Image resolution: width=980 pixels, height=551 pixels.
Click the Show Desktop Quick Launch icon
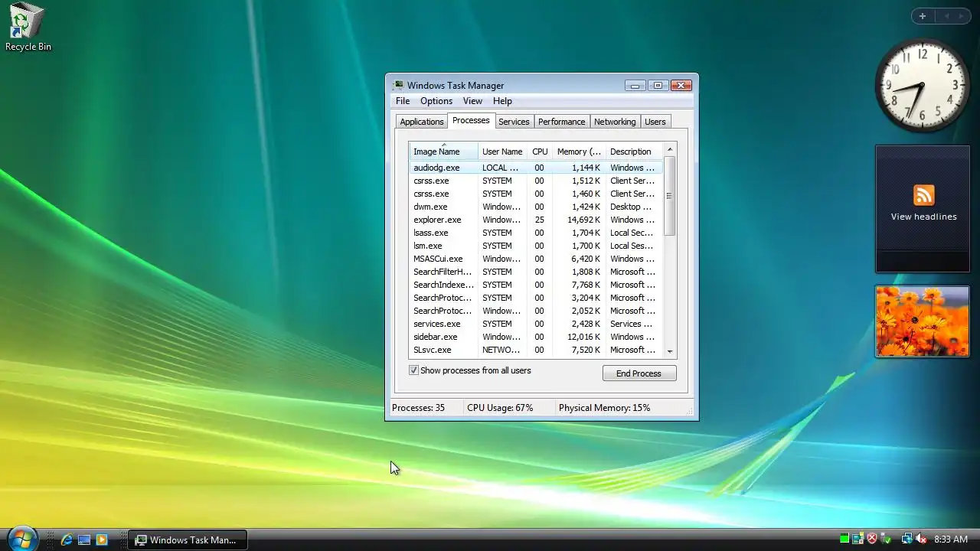(x=84, y=540)
